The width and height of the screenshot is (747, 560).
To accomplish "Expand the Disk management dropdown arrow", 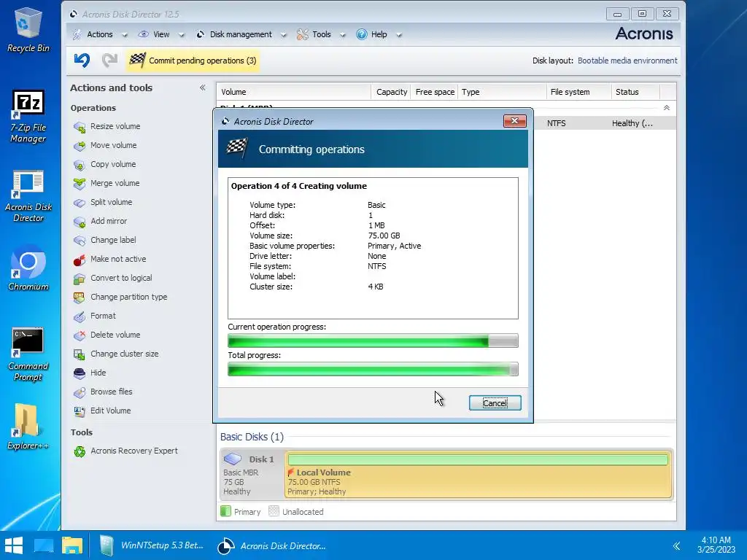I will 284,35.
